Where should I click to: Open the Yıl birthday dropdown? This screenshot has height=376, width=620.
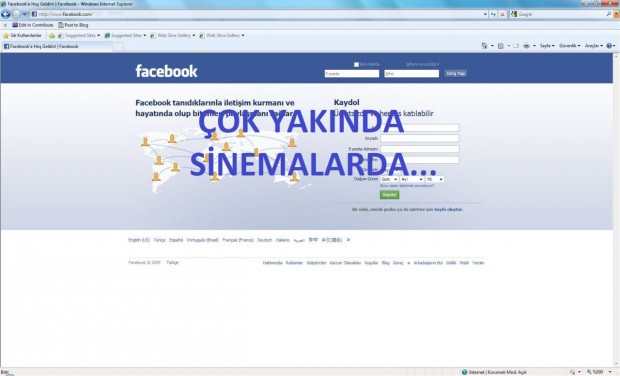tap(434, 179)
